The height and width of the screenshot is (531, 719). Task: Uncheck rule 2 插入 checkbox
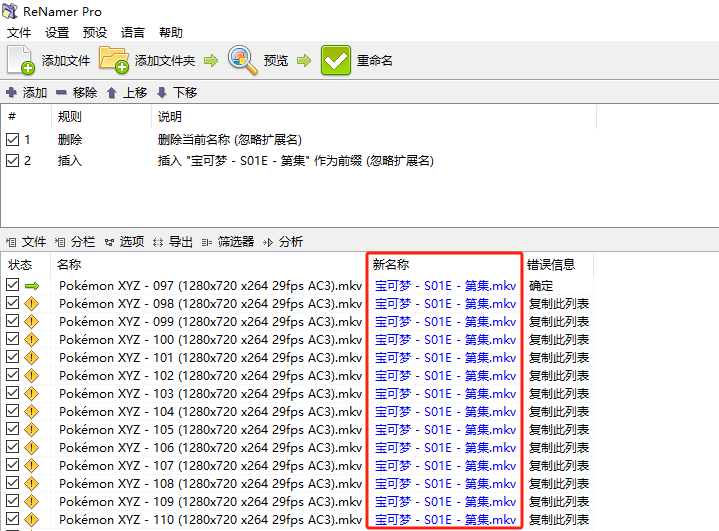click(12, 160)
